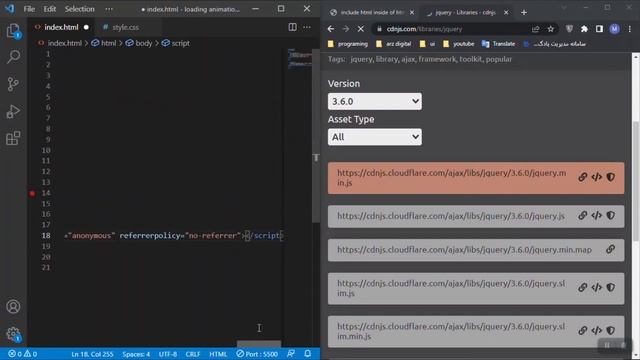The width and height of the screenshot is (640, 360).
Task: Copy script tag for jquery.min.js
Action: (x=596, y=177)
